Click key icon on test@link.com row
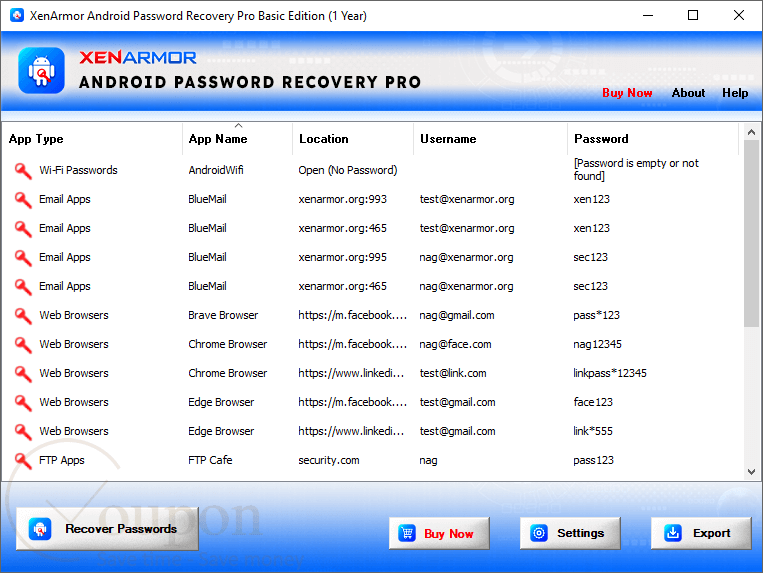Viewport: 763px width, 573px height. click(22, 373)
